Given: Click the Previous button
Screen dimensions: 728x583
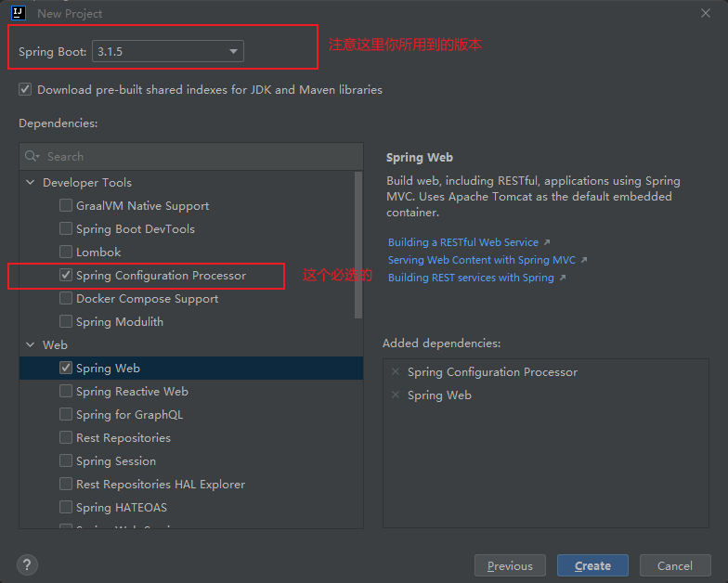Looking at the screenshot, I should [510, 566].
